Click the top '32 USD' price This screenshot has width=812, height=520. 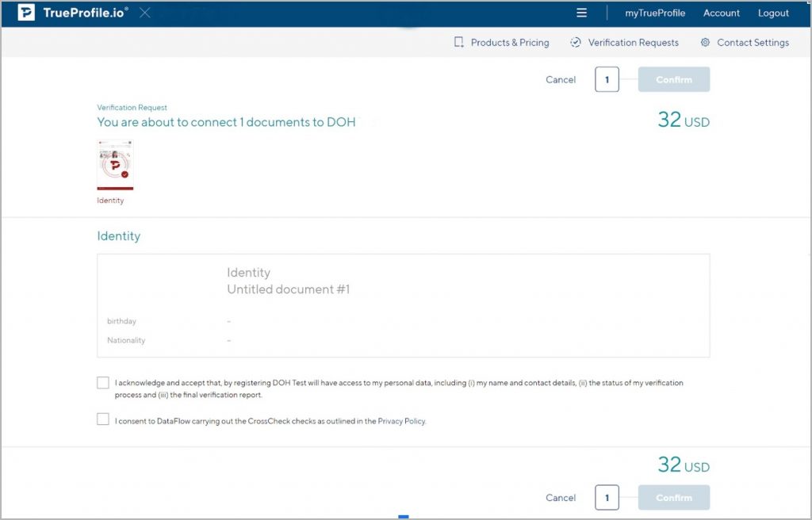[x=684, y=120]
